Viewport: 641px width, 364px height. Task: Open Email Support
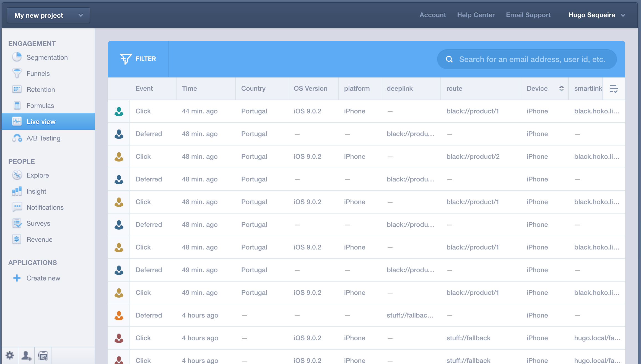pos(528,15)
